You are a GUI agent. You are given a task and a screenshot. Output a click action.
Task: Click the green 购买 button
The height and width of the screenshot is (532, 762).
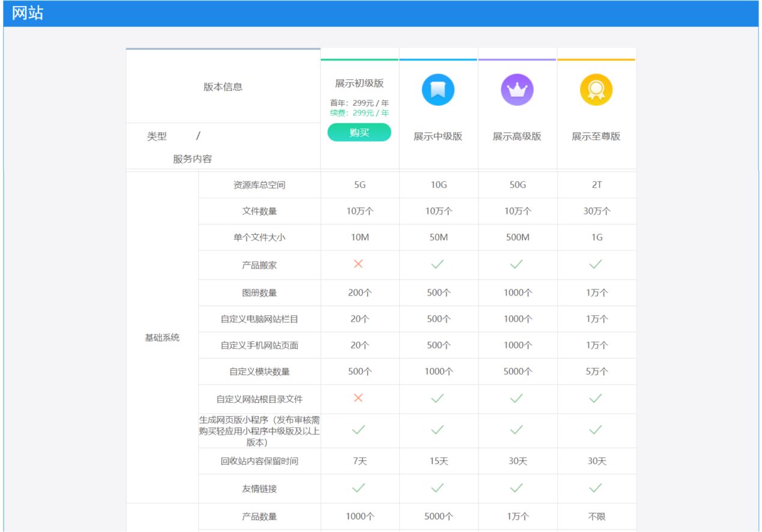(359, 132)
